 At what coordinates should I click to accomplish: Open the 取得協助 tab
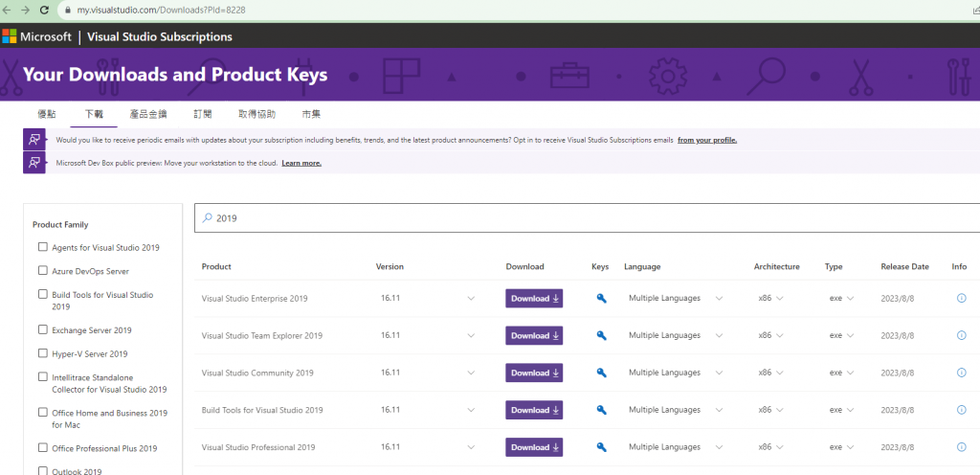point(256,114)
